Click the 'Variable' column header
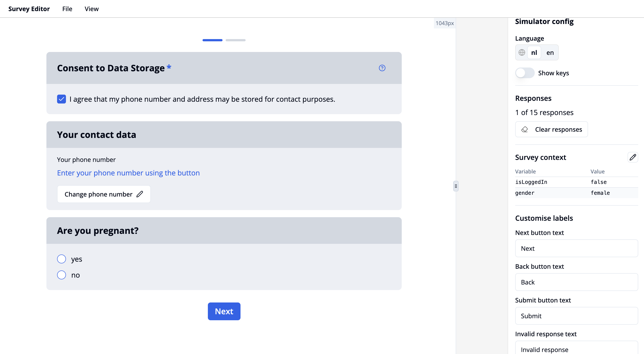The width and height of the screenshot is (644, 354). point(525,171)
